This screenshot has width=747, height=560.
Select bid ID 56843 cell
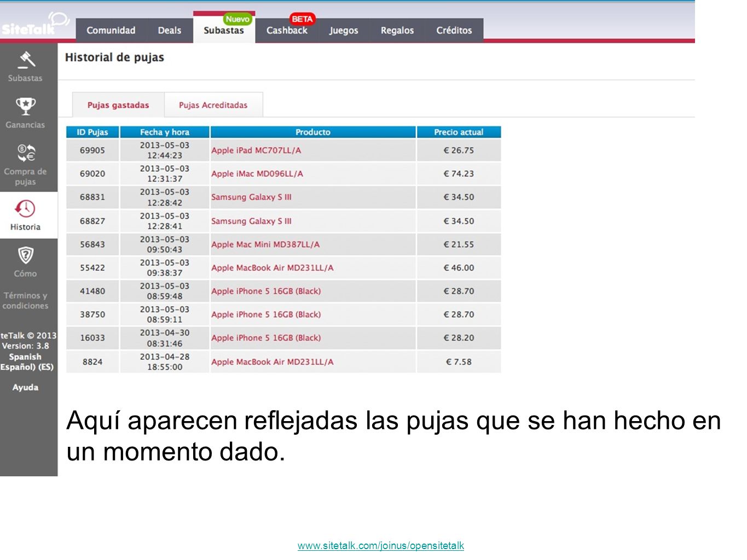pyautogui.click(x=92, y=244)
